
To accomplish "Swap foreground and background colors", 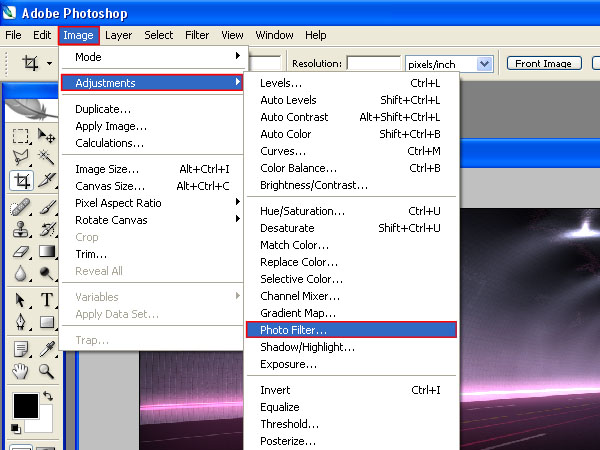I will click(48, 396).
